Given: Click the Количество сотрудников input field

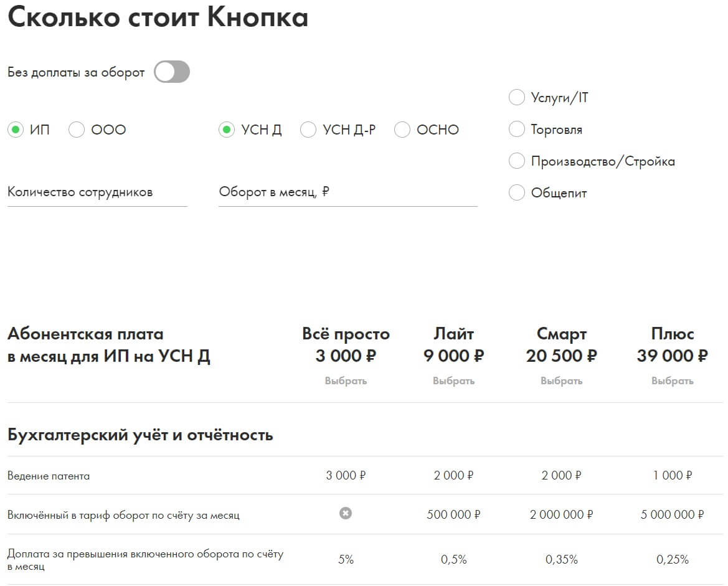Looking at the screenshot, I should pyautogui.click(x=97, y=192).
